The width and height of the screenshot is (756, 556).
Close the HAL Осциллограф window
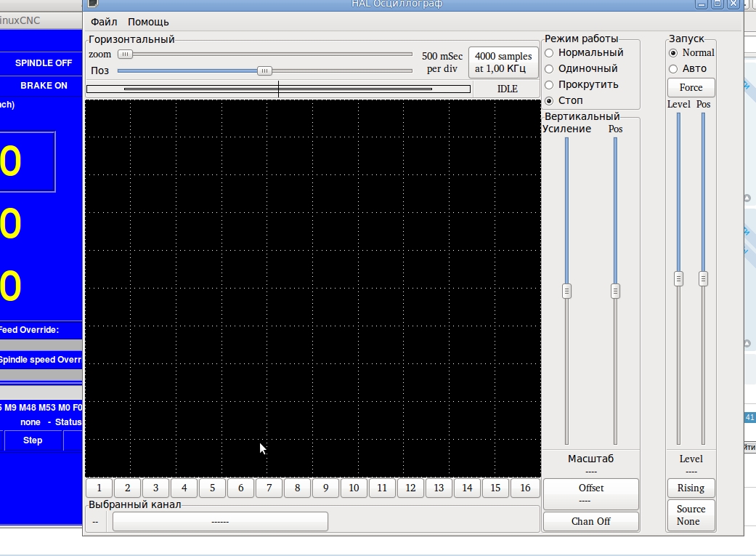(x=733, y=4)
